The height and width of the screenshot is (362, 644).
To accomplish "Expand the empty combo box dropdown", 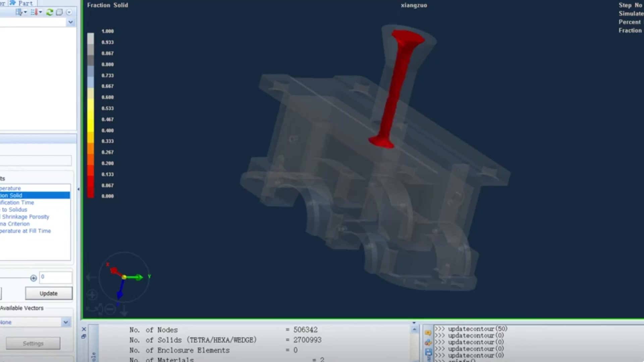I will click(70, 22).
